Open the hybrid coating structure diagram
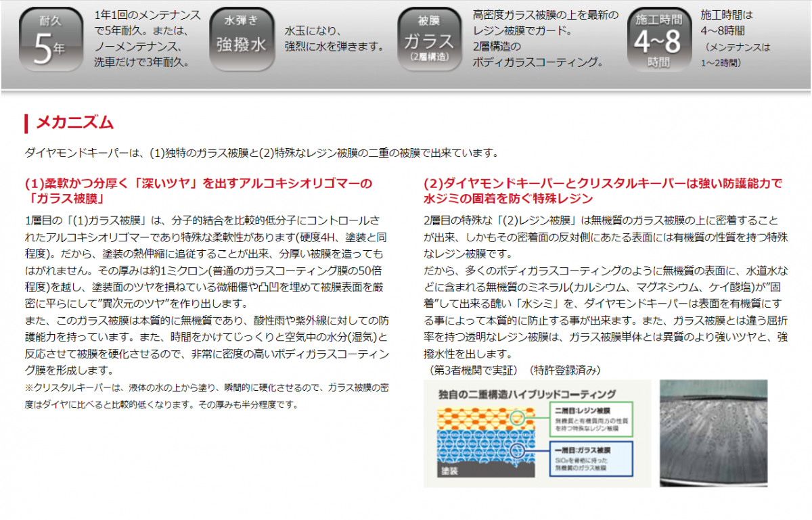Viewport: 812px width, 520px height. [537, 433]
